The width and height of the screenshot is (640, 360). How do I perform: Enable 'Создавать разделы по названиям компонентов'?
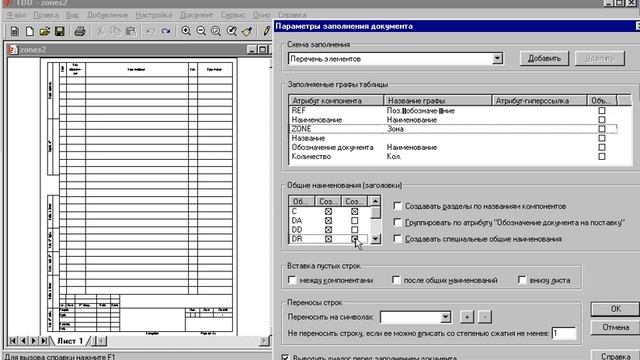tap(398, 206)
